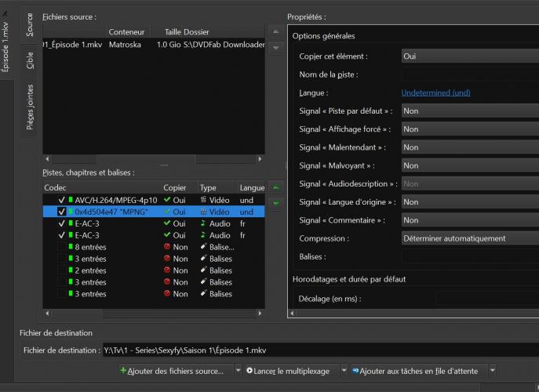This screenshot has height=392, width=539.
Task: Click the audio note icon on first E-AC-3 row
Action: (x=204, y=223)
